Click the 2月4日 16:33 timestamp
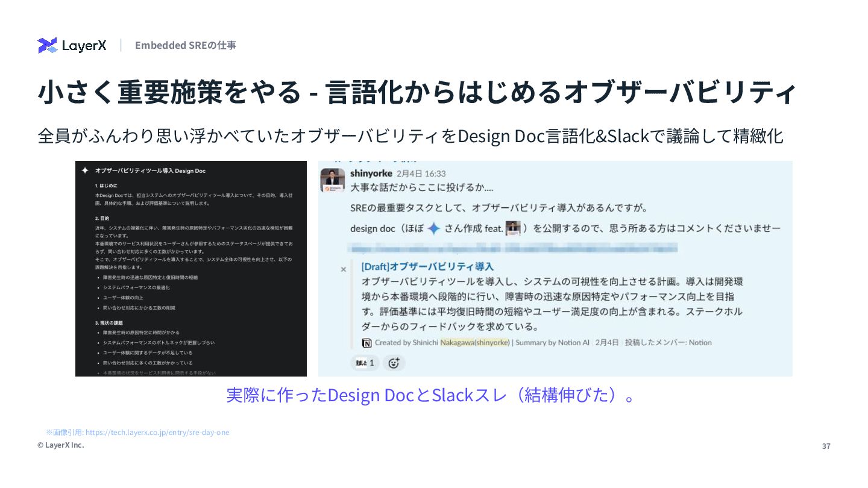Image resolution: width=868 pixels, height=488 pixels. (421, 174)
